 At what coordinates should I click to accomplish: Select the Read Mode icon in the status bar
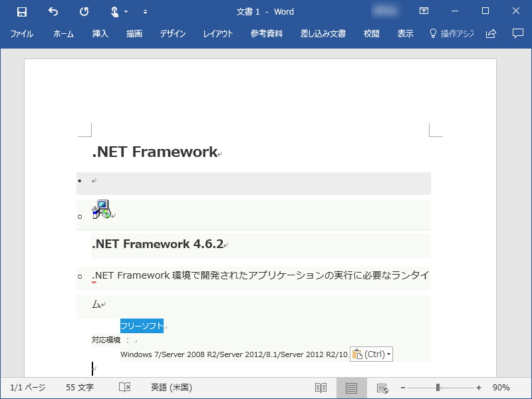321,388
